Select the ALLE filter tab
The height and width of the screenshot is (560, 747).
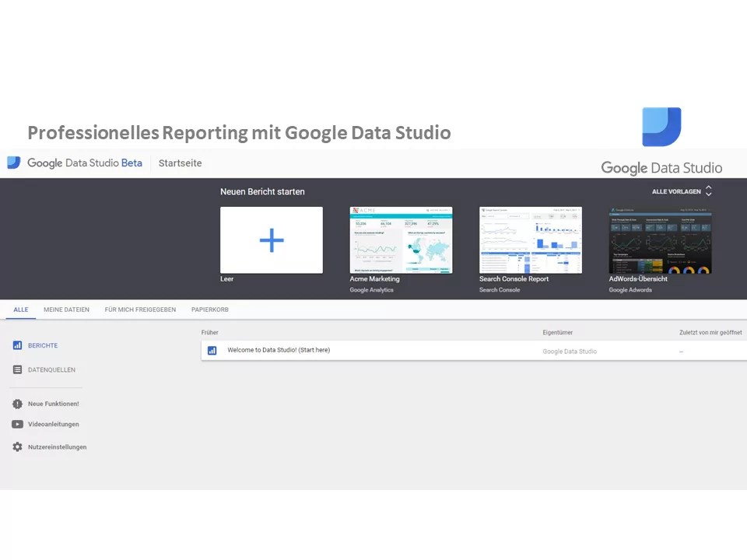coord(20,310)
